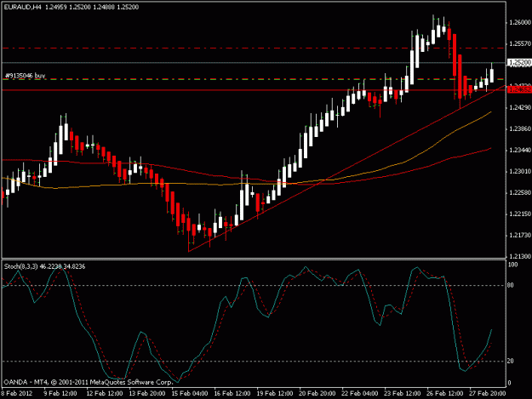The width and height of the screenshot is (532, 399).
Task: Click the 1.23440 price axis label
Action: (519, 151)
